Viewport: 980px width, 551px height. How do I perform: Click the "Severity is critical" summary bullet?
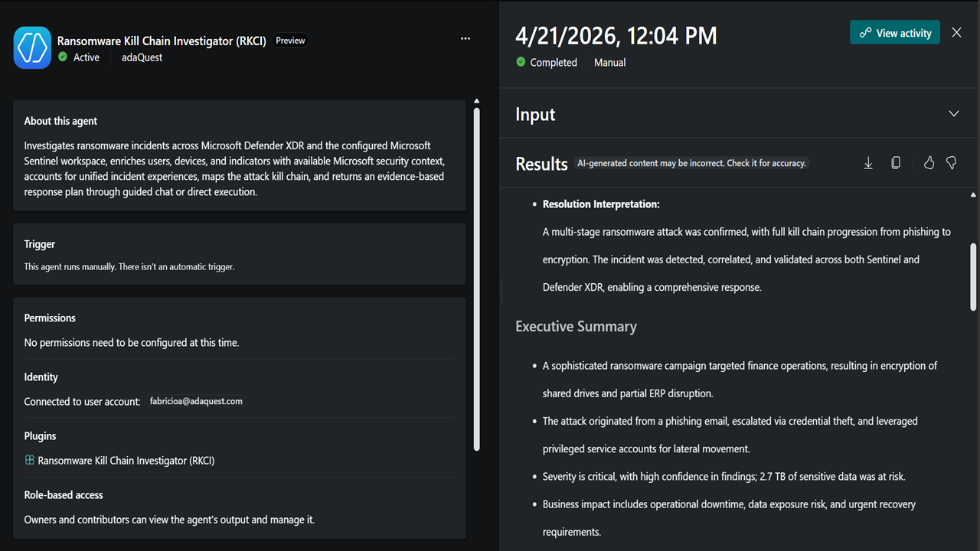pyautogui.click(x=724, y=477)
